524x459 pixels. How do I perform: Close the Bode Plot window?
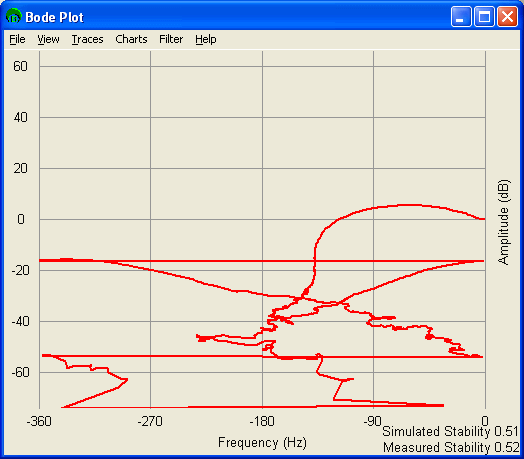click(x=507, y=16)
